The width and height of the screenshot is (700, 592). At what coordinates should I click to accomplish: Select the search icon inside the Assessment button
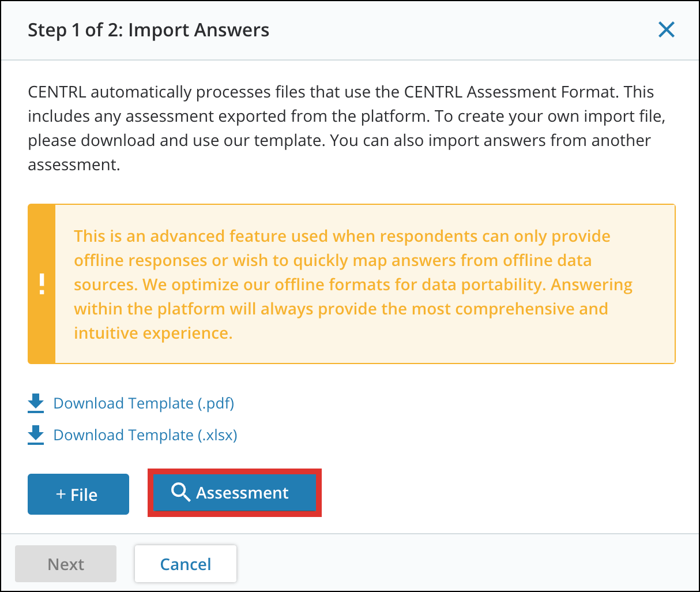182,493
